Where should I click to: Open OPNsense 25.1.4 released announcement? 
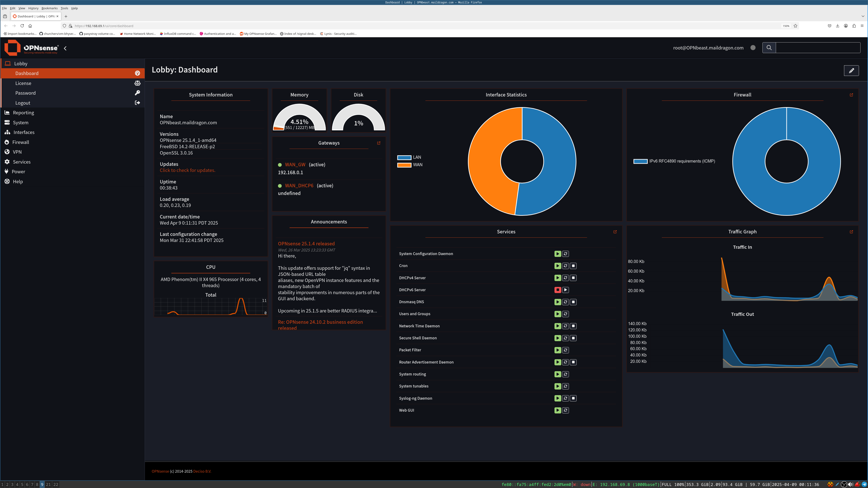click(x=306, y=244)
